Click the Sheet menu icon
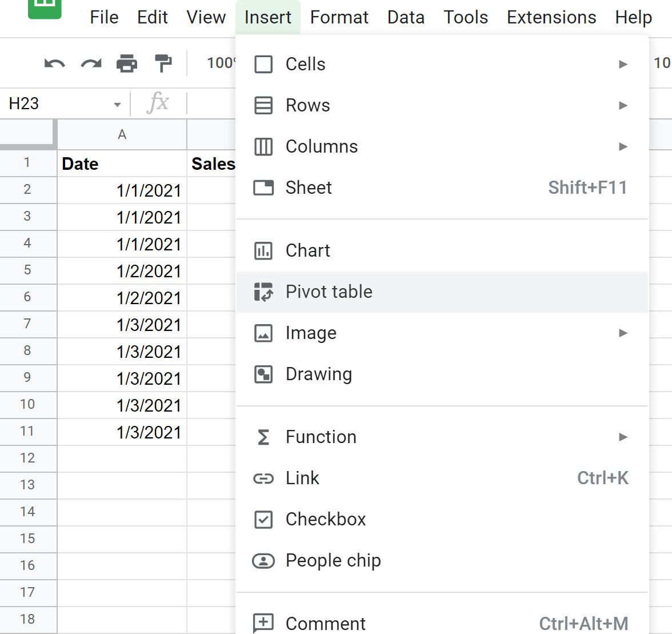 point(263,188)
